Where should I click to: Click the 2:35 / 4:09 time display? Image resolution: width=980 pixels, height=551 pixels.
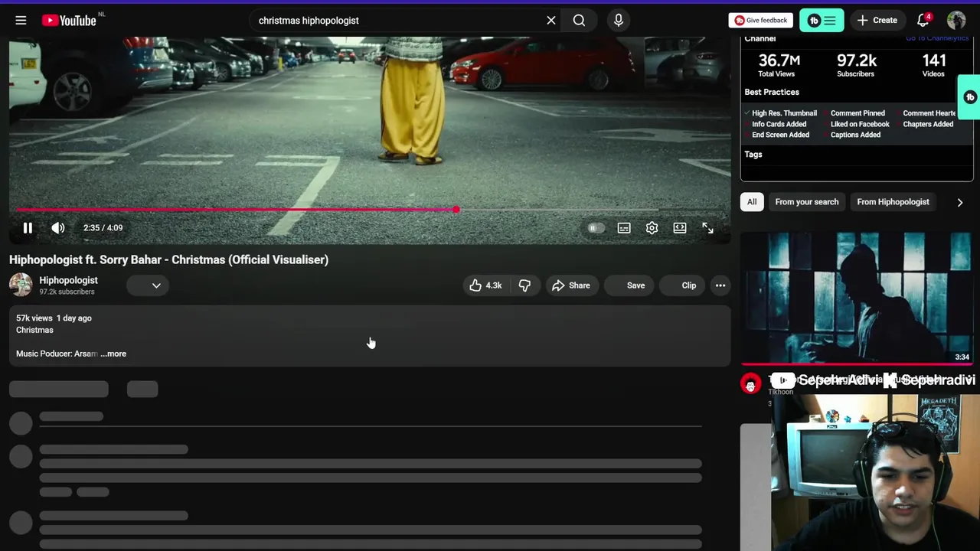[x=103, y=228]
